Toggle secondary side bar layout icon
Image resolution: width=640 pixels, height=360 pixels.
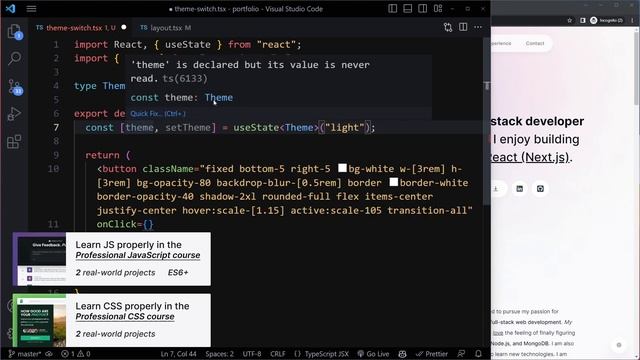pos(422,9)
